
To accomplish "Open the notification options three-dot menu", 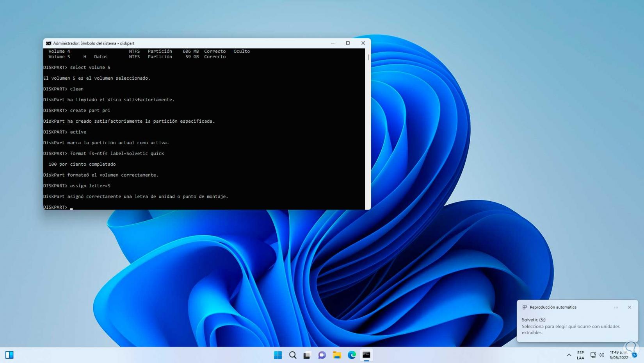I will click(x=616, y=307).
